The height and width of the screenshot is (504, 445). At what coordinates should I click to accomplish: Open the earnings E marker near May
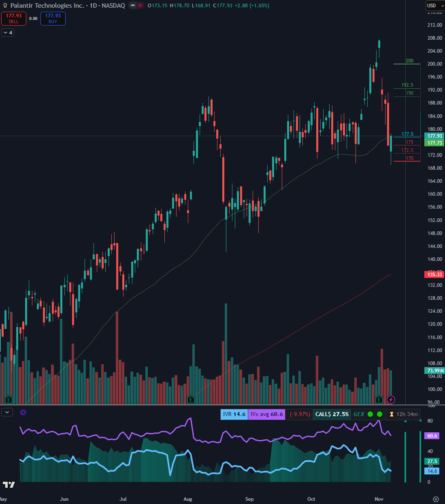click(x=9, y=399)
